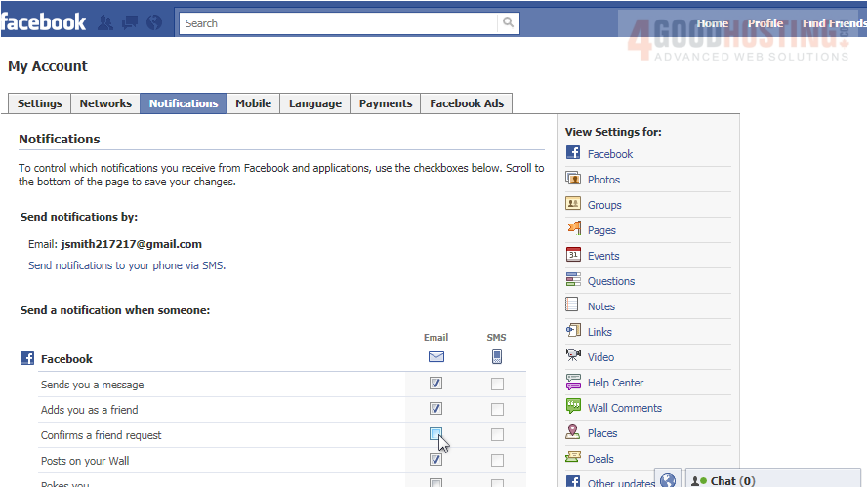Switch to the Mobile tab

253,103
